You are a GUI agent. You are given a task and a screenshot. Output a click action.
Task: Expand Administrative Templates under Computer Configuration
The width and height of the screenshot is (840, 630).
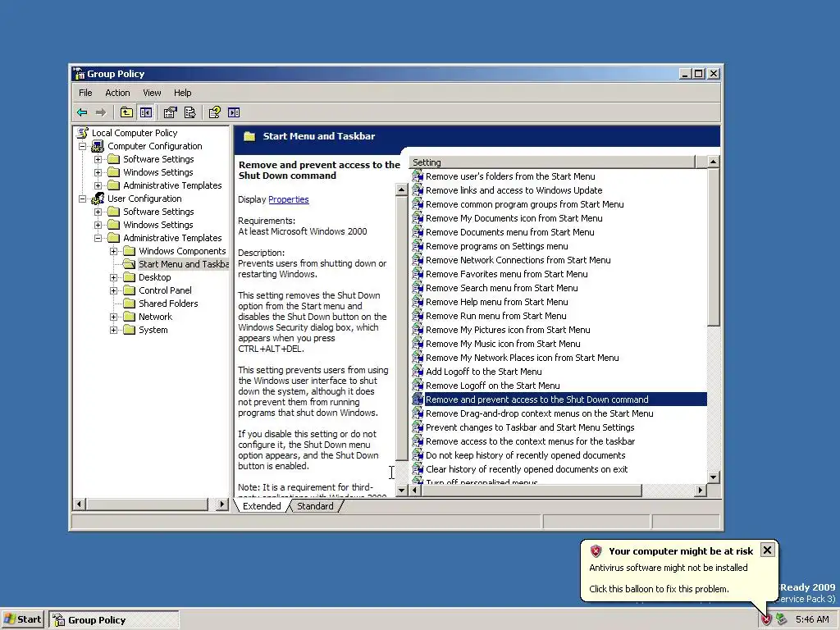coord(98,186)
